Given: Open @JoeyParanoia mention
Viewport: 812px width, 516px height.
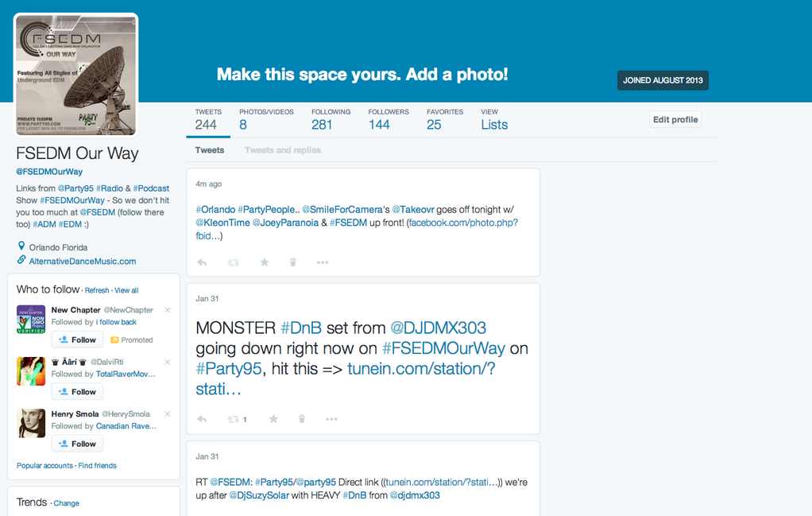Looking at the screenshot, I should [x=285, y=223].
